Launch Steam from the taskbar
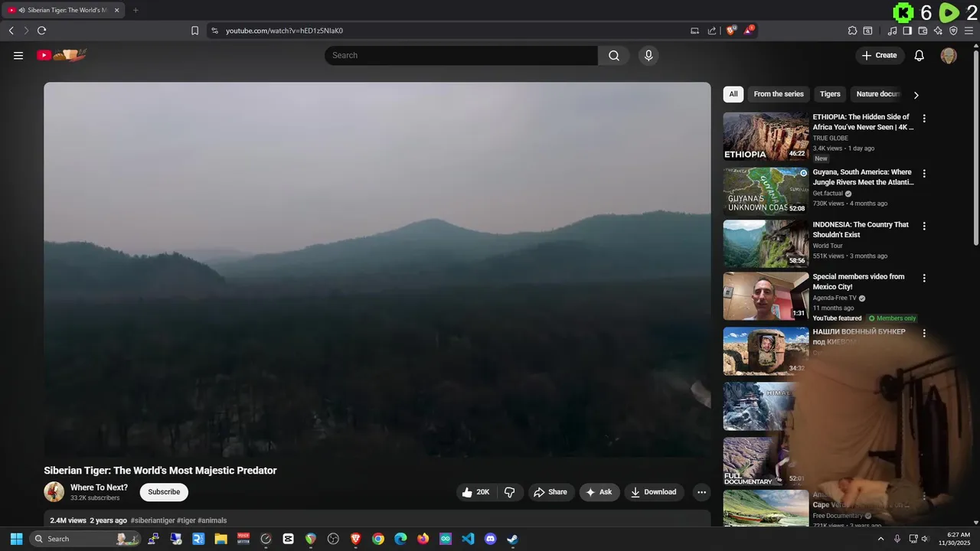Viewport: 980px width, 551px height. [512, 539]
